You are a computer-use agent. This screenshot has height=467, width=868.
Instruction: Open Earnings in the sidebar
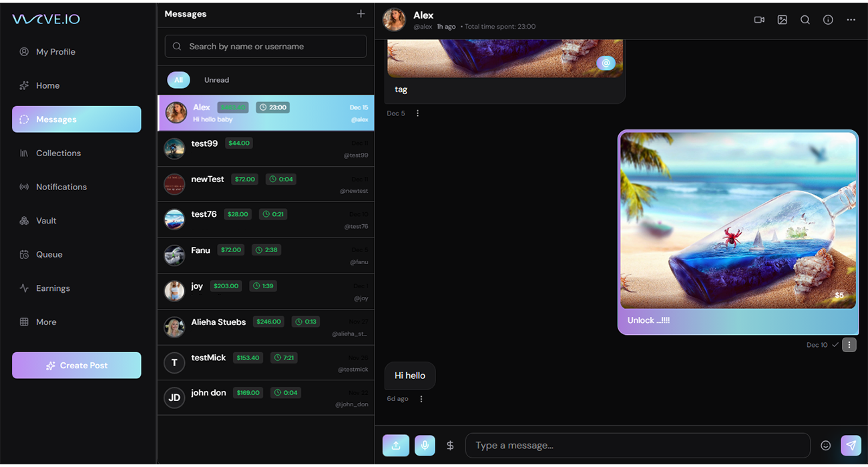[x=53, y=288]
